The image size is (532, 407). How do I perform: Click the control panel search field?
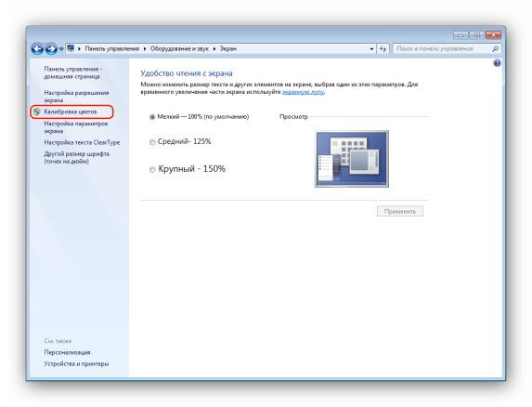click(443, 49)
